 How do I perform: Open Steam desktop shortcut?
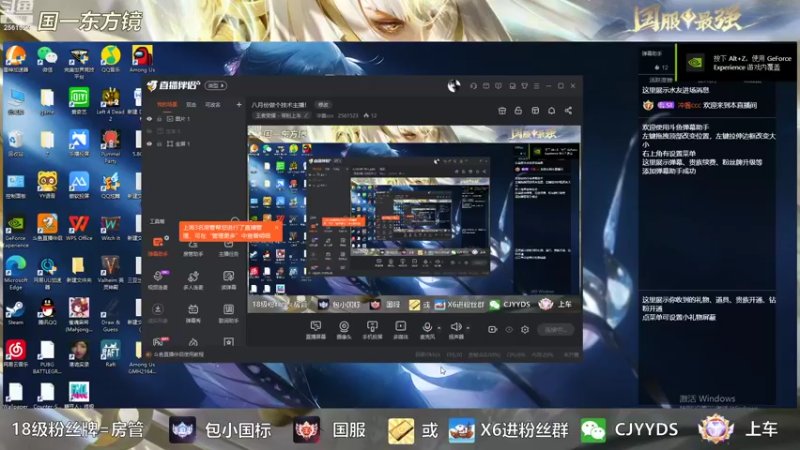(15, 312)
